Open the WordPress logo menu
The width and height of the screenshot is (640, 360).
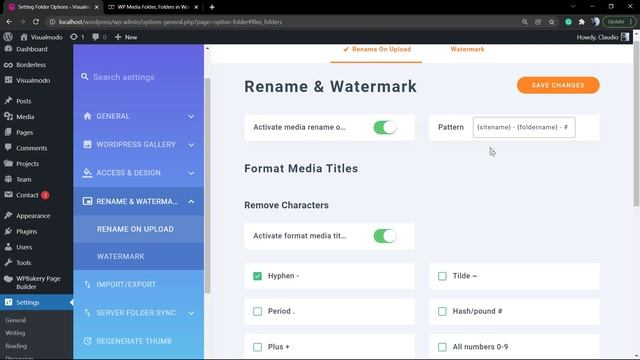[x=8, y=37]
